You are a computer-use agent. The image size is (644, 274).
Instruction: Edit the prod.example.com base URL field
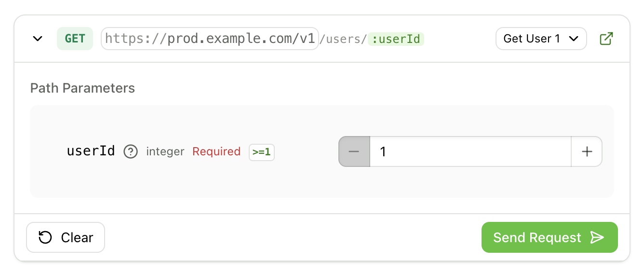tap(210, 39)
